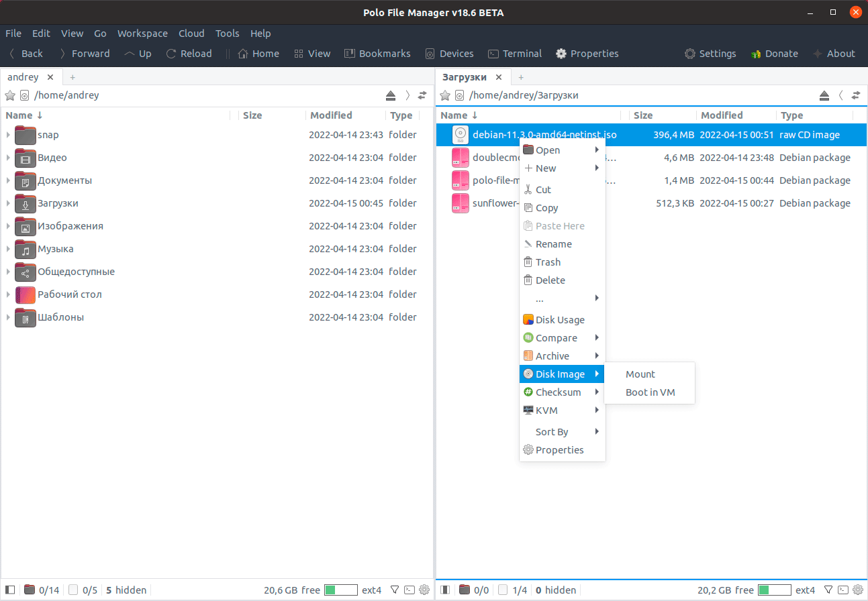This screenshot has width=868, height=601.
Task: Open the View layout options
Action: tap(312, 54)
